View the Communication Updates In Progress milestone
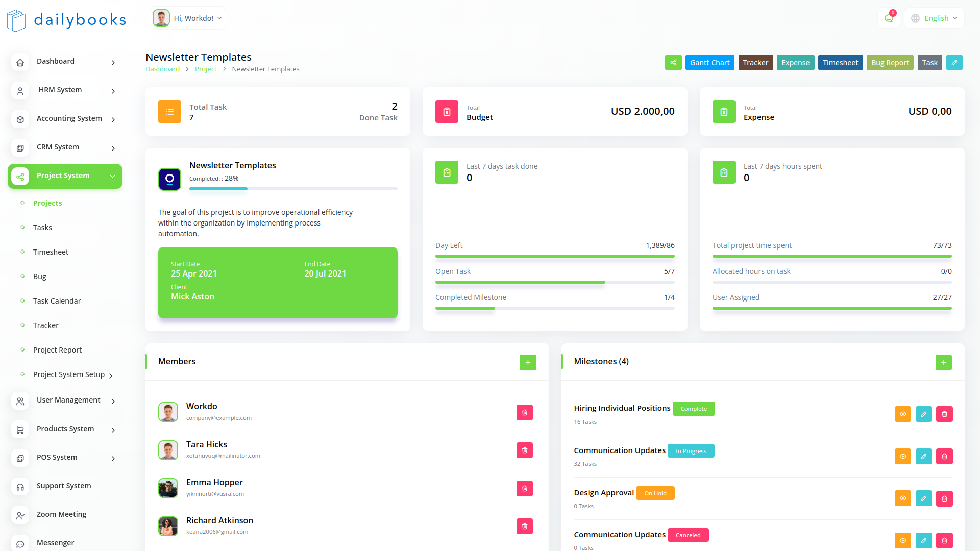 tap(902, 457)
